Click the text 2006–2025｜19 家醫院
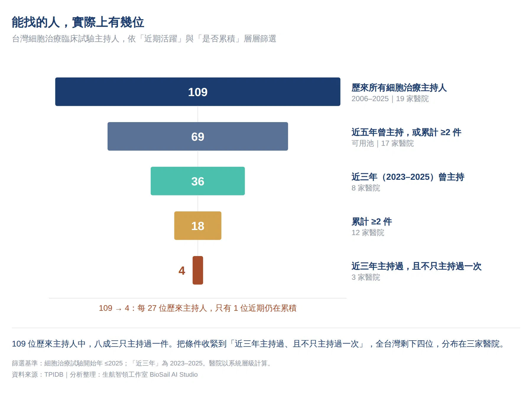 390,99
